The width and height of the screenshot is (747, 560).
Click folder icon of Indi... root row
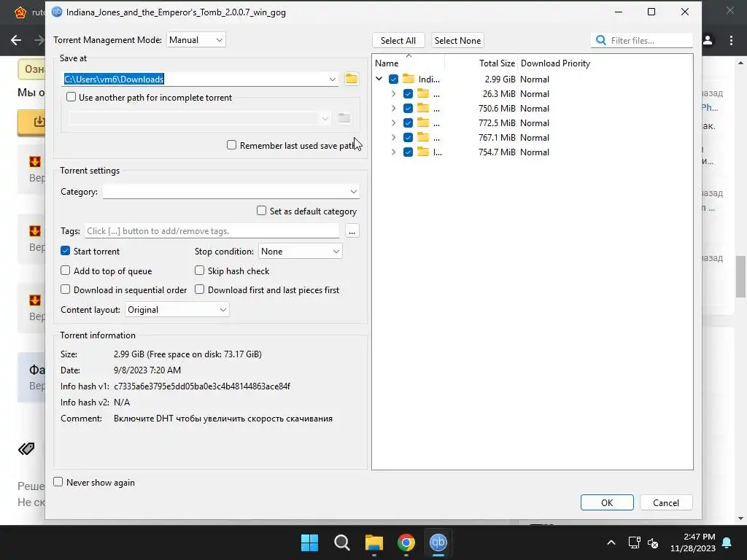point(409,79)
